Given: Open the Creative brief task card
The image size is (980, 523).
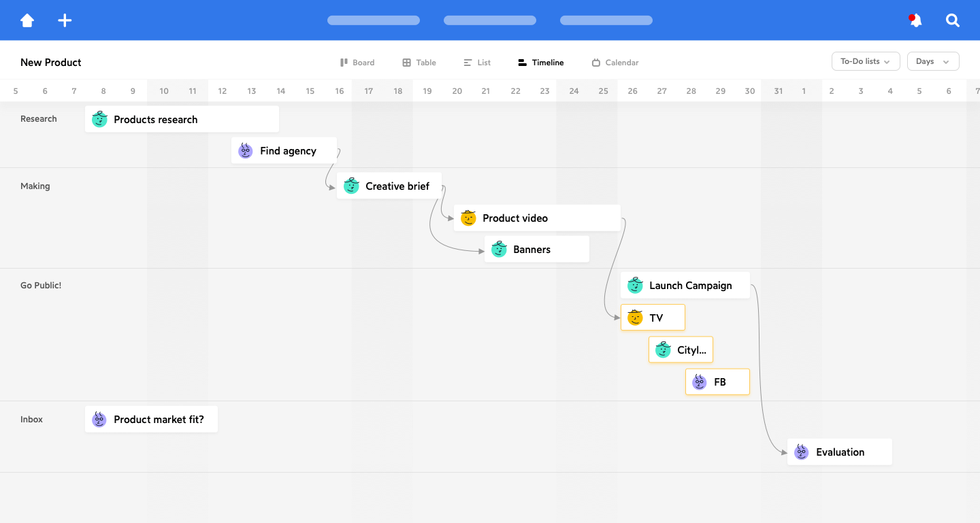Looking at the screenshot, I should pos(397,186).
